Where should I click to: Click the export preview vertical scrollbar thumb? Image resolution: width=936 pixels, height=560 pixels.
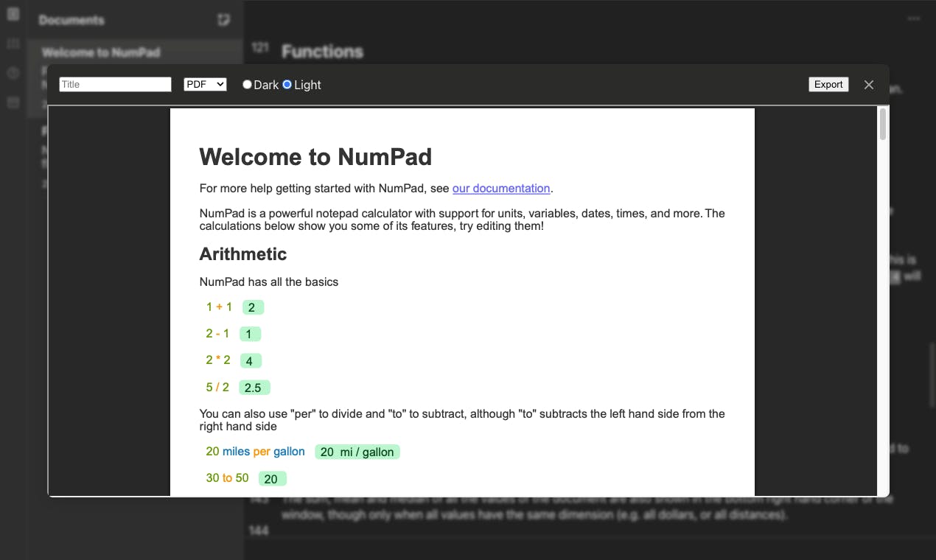click(883, 124)
